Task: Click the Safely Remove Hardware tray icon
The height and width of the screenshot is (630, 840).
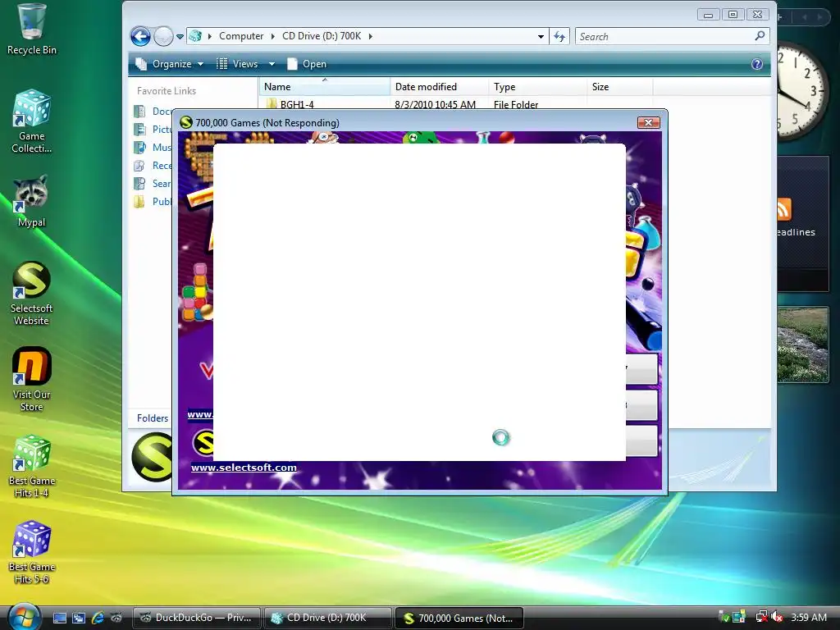Action: (x=724, y=618)
